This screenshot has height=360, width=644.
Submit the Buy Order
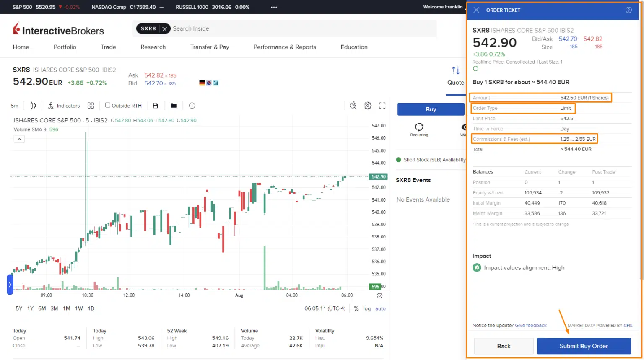[583, 346]
